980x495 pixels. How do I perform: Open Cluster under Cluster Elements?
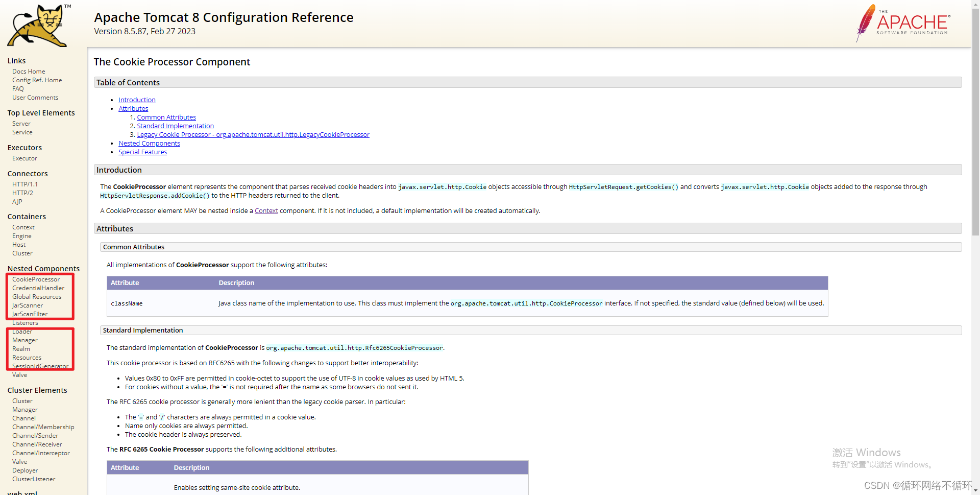coord(22,401)
